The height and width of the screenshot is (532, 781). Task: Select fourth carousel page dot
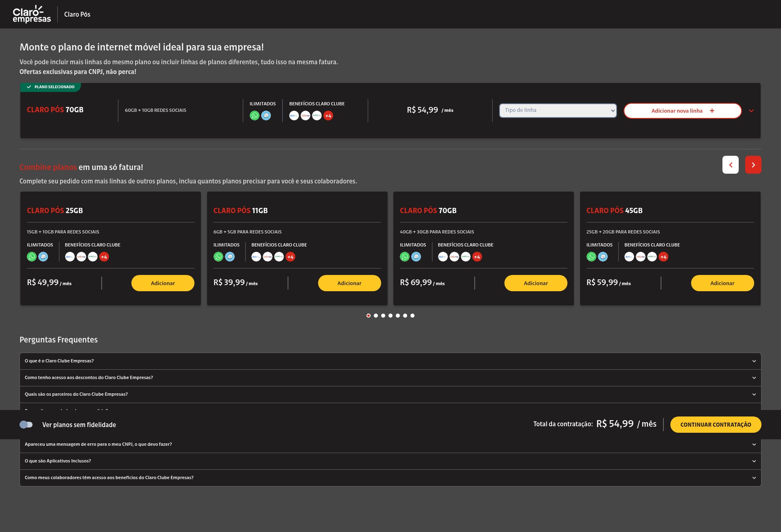tap(390, 316)
